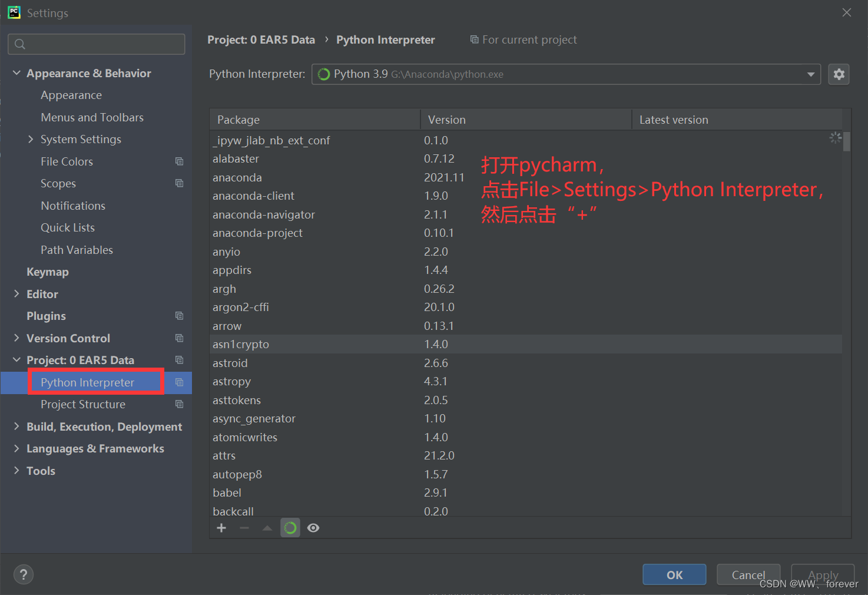
Task: Collapse the Project: 0 EAR5 Data section
Action: coord(16,360)
